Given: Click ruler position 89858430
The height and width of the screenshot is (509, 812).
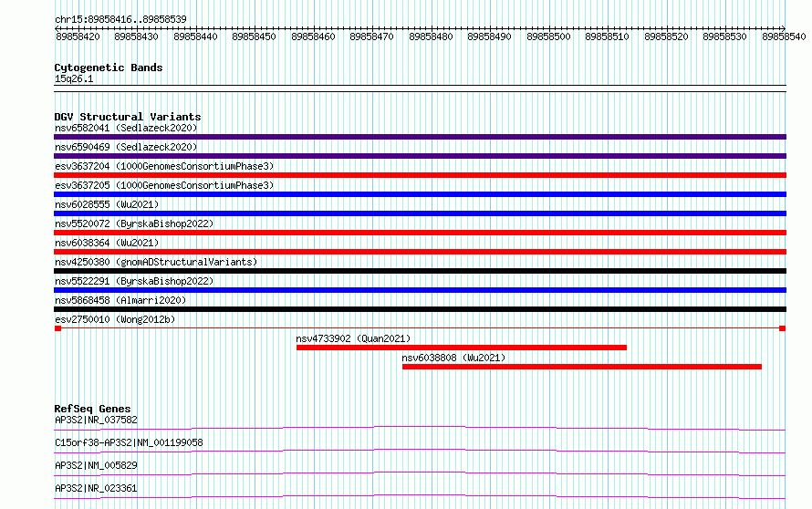Looking at the screenshot, I should [136, 36].
